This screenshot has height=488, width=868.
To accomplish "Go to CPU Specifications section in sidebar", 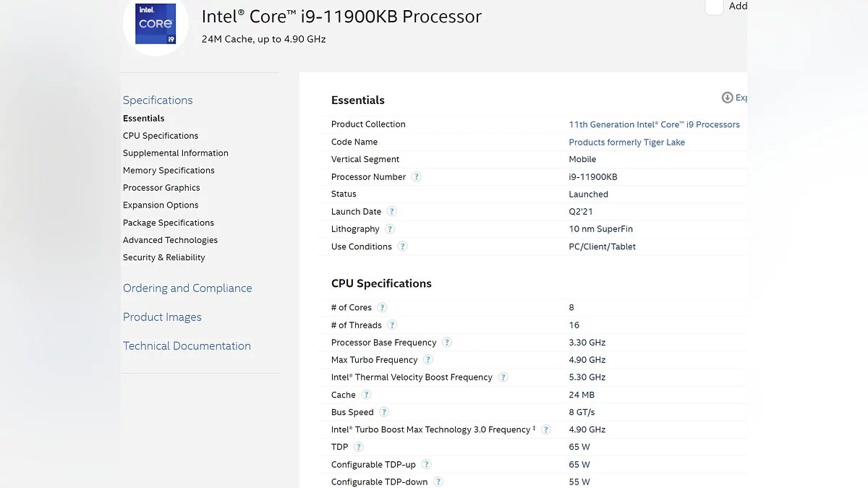I will (x=161, y=136).
